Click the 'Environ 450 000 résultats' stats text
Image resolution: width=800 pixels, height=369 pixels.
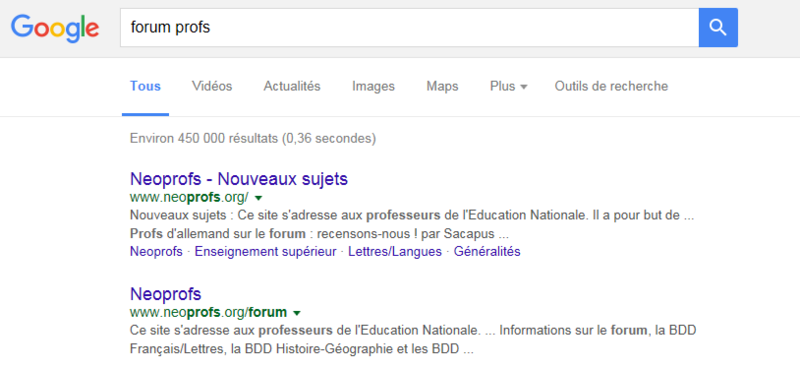tap(253, 138)
